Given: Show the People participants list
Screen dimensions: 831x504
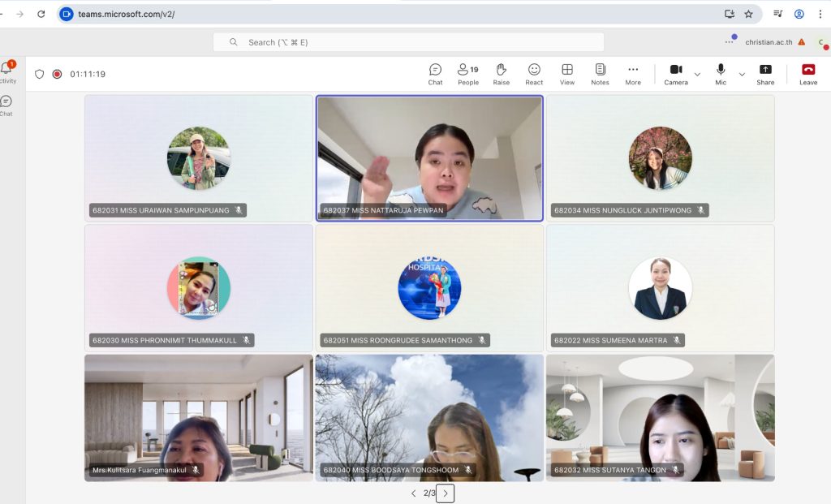Looking at the screenshot, I should click(467, 74).
